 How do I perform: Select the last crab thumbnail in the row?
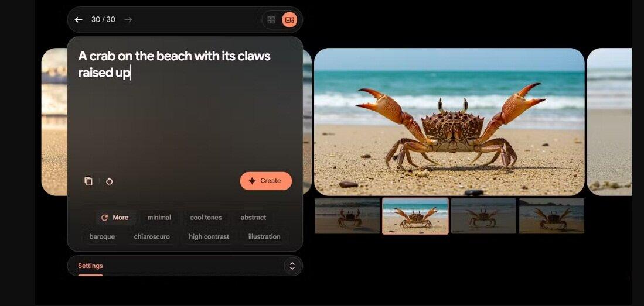(x=551, y=216)
